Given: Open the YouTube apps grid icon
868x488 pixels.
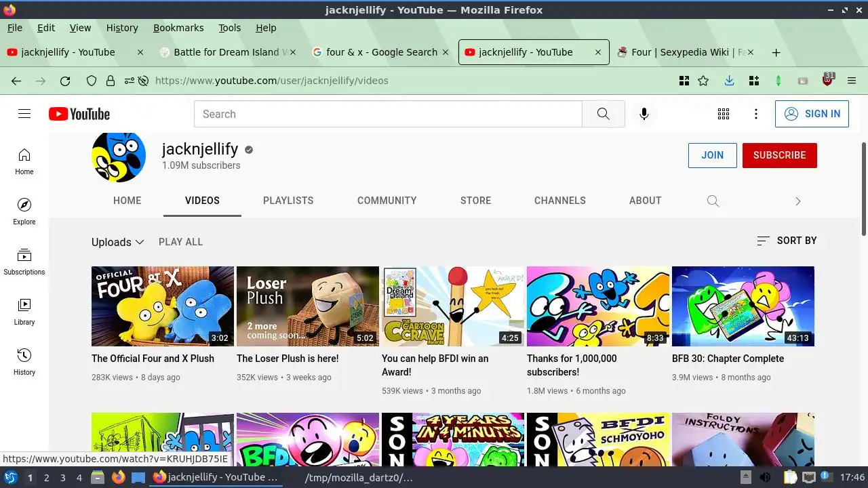Looking at the screenshot, I should pos(724,114).
